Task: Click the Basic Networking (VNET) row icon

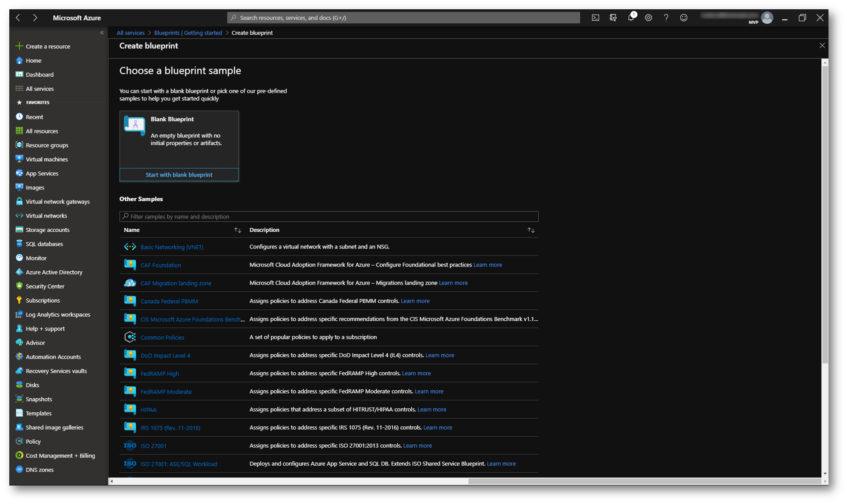Action: (130, 247)
